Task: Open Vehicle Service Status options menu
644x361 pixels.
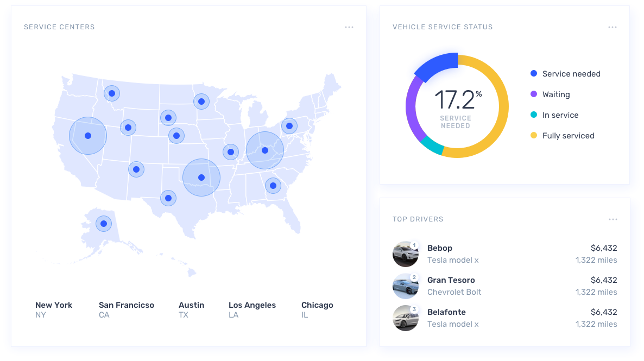Action: pos(613,27)
